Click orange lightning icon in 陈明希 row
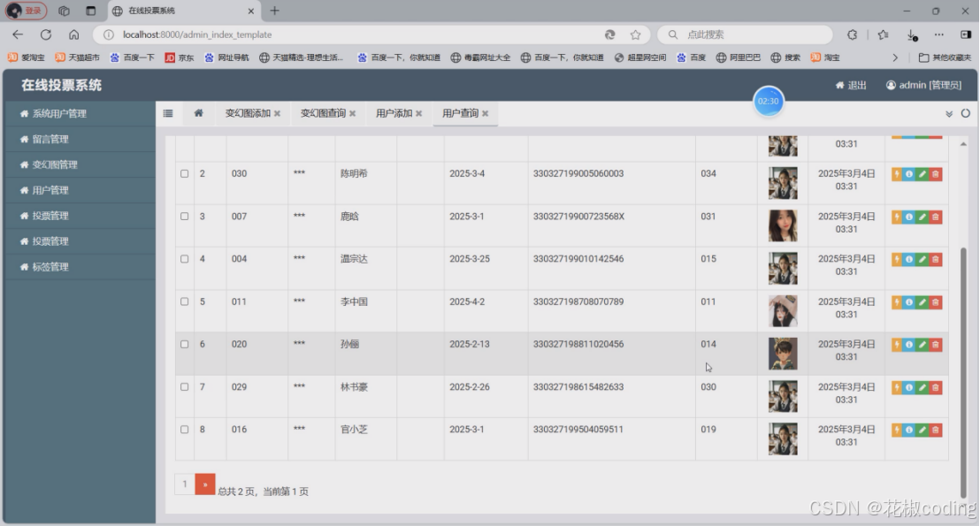 [x=897, y=174]
